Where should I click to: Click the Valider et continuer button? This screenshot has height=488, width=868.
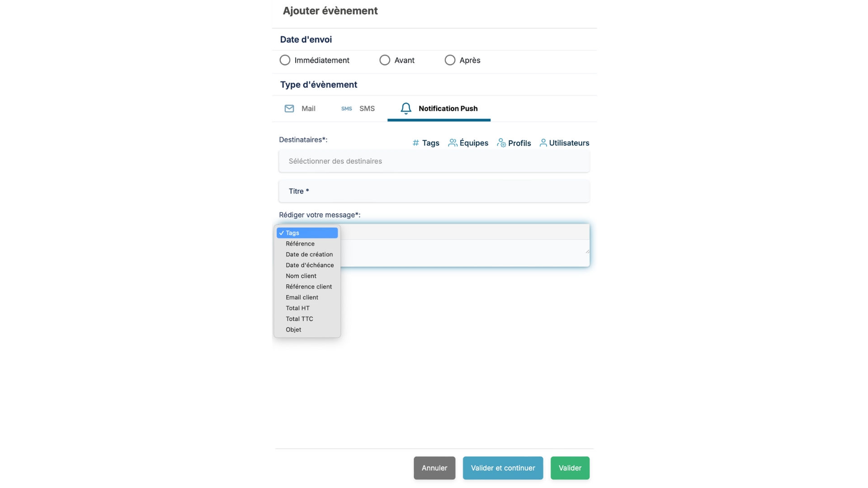tap(503, 468)
